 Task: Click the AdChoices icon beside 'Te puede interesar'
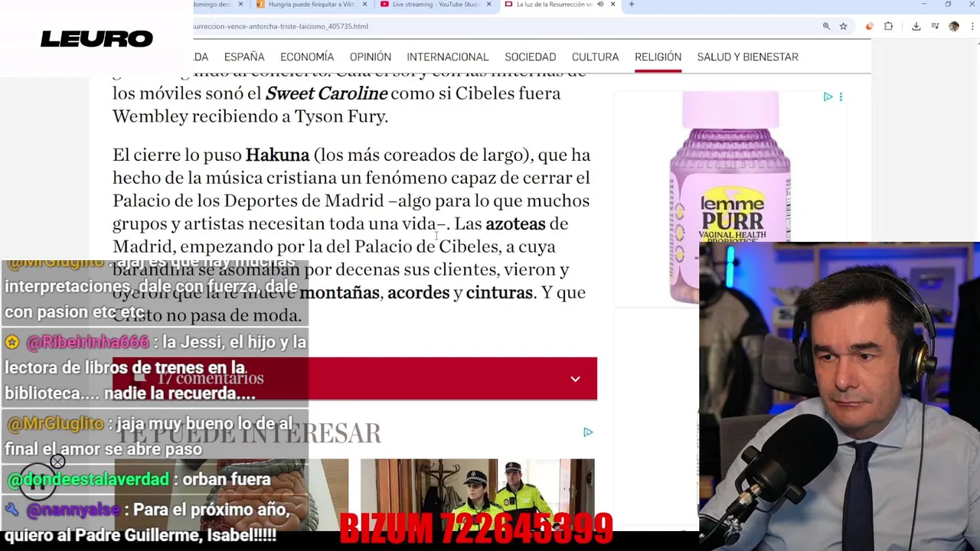pos(588,432)
